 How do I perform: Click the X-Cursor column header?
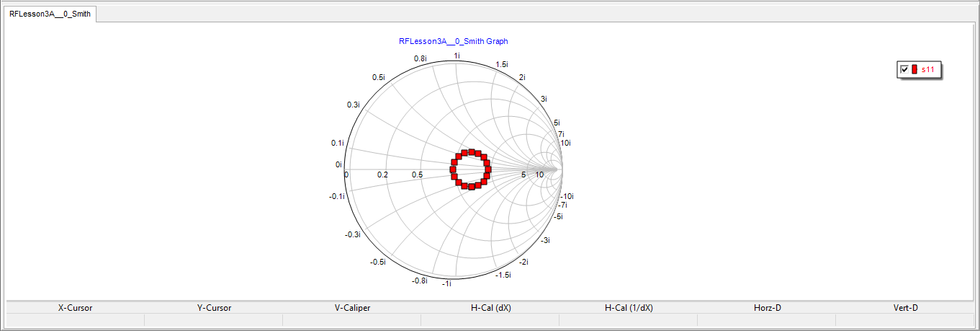[75, 308]
